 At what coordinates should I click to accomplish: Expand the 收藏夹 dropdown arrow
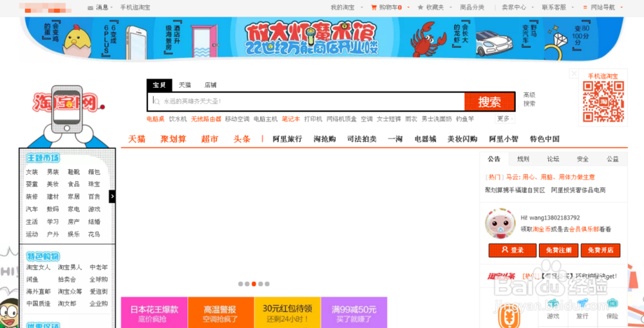(451, 7)
